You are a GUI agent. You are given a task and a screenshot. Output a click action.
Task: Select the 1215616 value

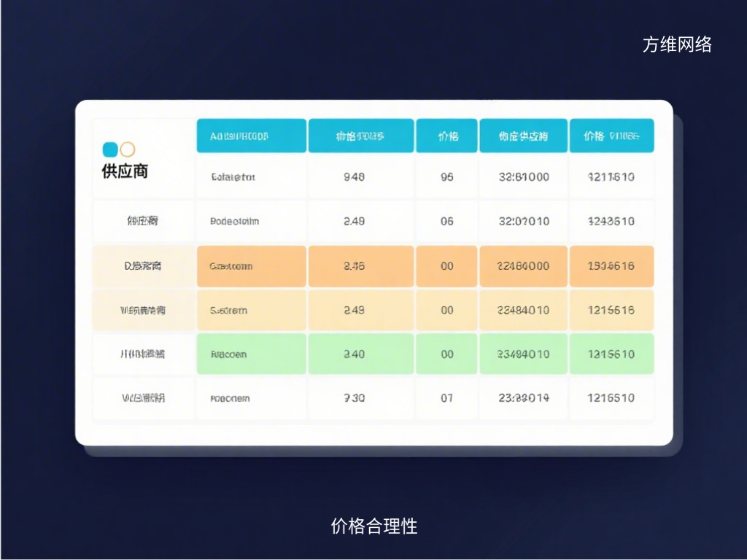click(611, 310)
